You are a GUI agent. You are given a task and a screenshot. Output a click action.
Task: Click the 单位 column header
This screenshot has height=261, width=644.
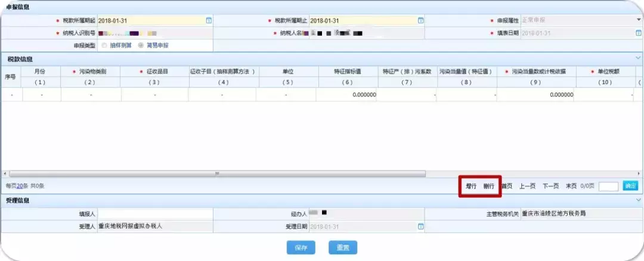tap(289, 72)
